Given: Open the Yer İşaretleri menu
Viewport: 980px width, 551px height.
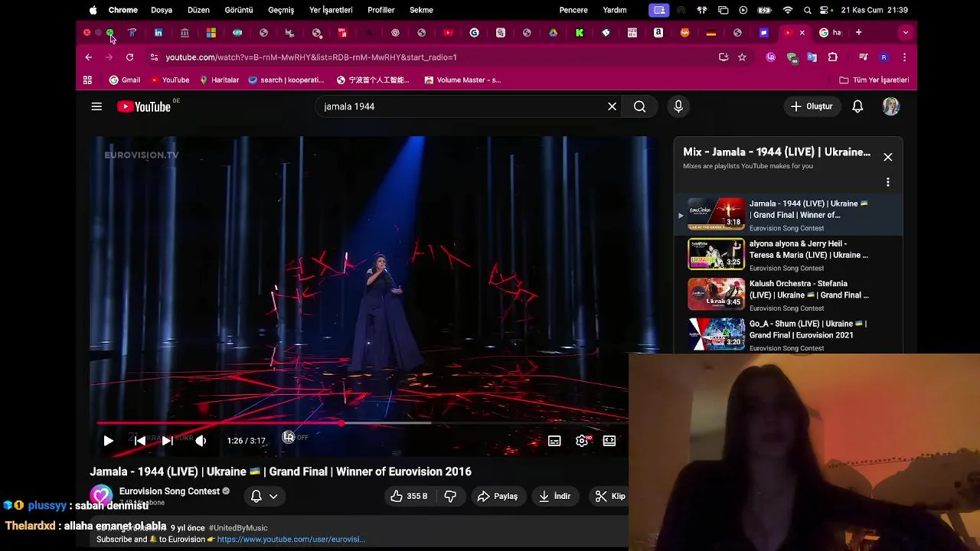Looking at the screenshot, I should click(331, 10).
